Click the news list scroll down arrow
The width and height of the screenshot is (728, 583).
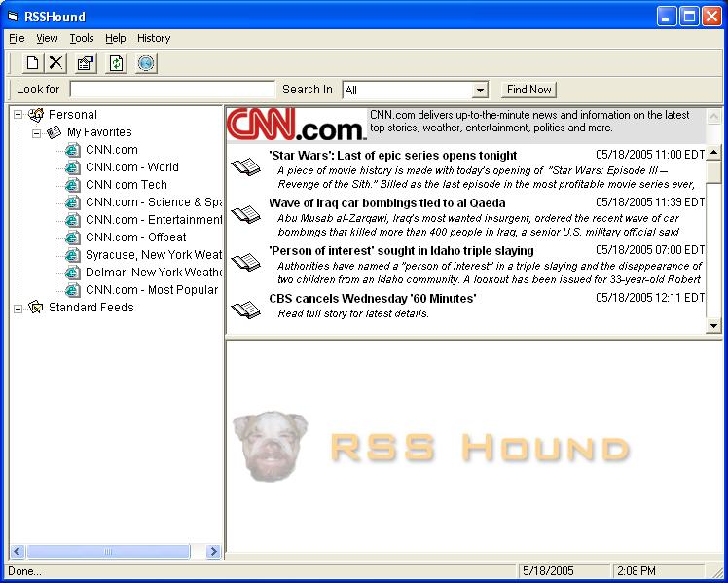pyautogui.click(x=713, y=326)
